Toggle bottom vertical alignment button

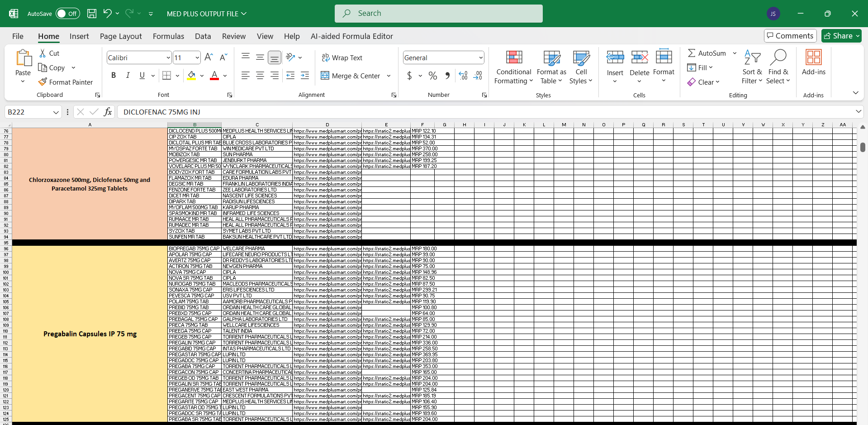tap(275, 57)
